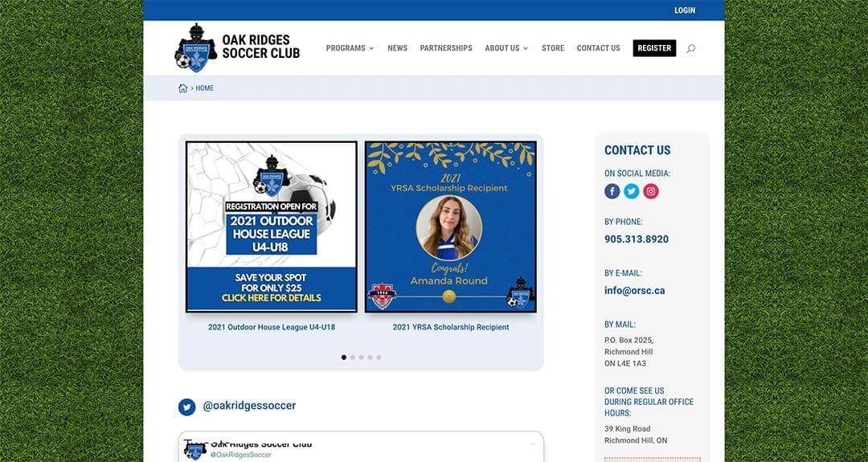This screenshot has width=868, height=462.
Task: Select the fourth carousel dot
Action: point(371,358)
